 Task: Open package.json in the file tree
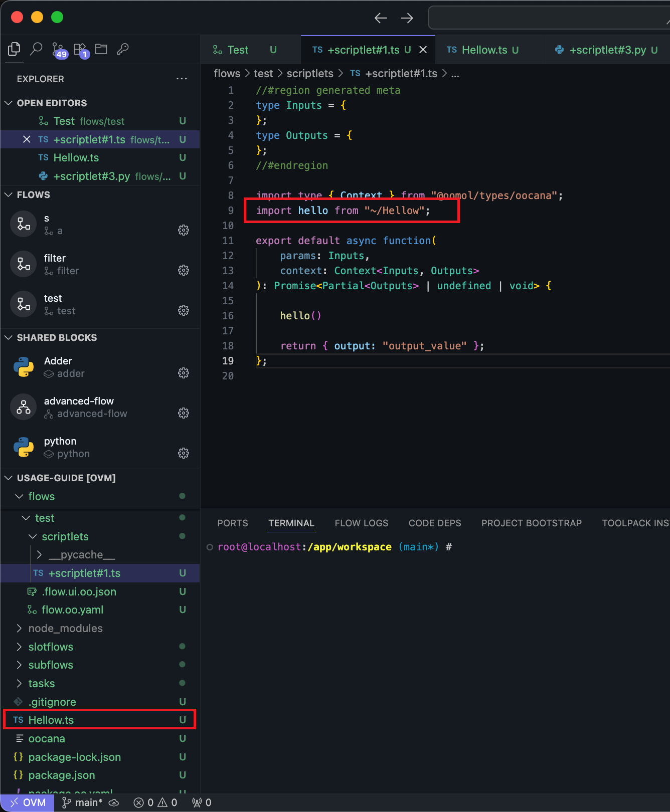(61, 775)
